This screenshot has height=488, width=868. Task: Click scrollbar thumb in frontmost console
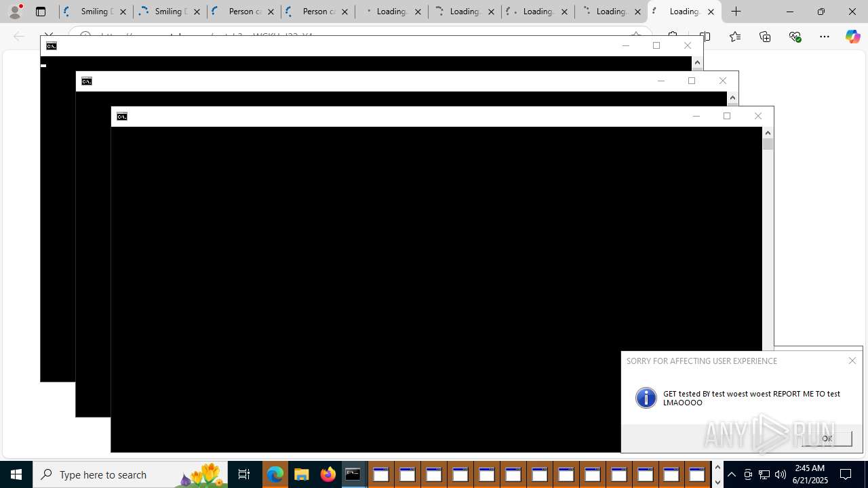click(x=768, y=144)
